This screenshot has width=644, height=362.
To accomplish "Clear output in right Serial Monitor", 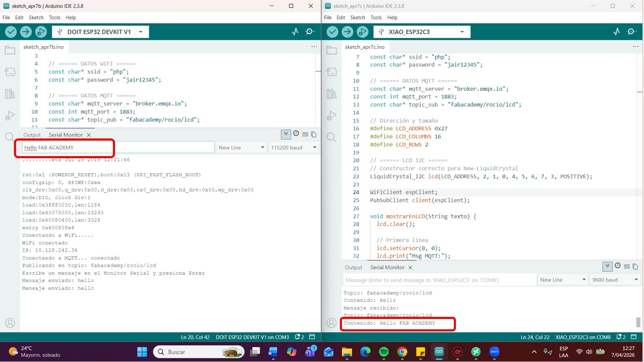I will [x=626, y=267].
